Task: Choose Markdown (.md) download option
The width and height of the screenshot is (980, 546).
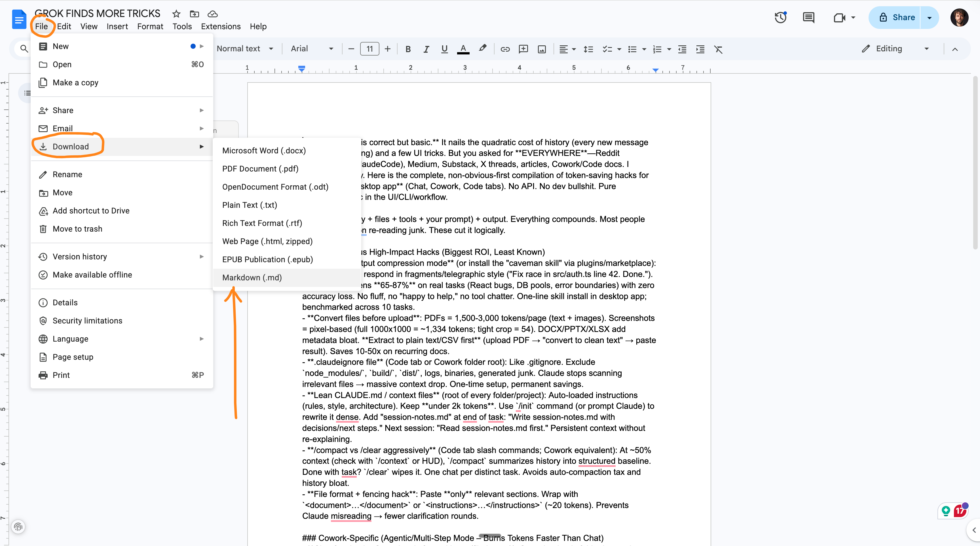Action: coord(252,278)
